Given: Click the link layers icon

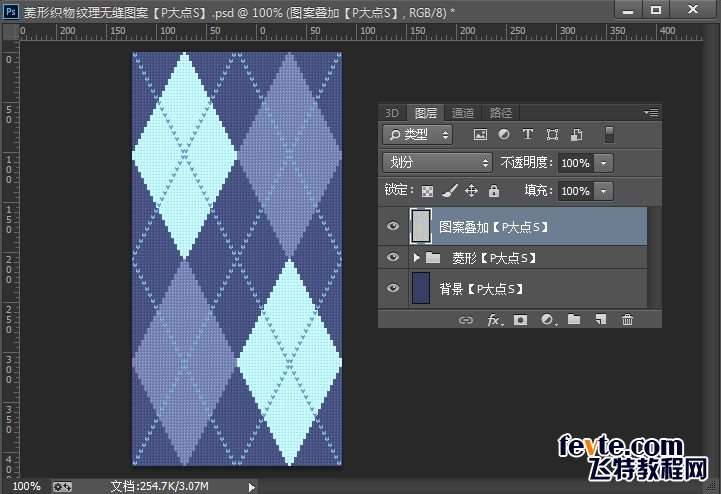Looking at the screenshot, I should tap(466, 320).
